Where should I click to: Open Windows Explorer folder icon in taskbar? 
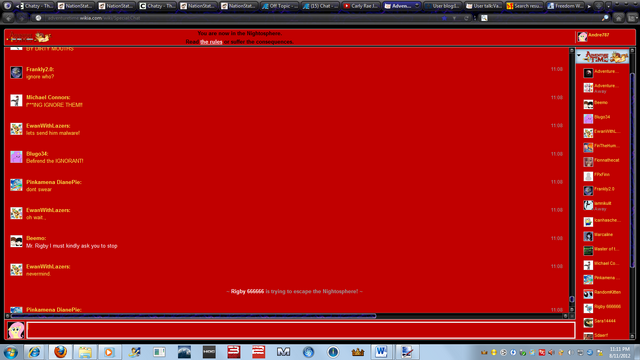tap(85, 352)
